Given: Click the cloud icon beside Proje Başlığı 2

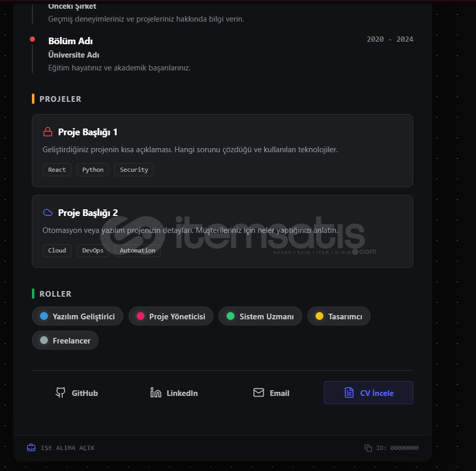Looking at the screenshot, I should click(x=48, y=212).
